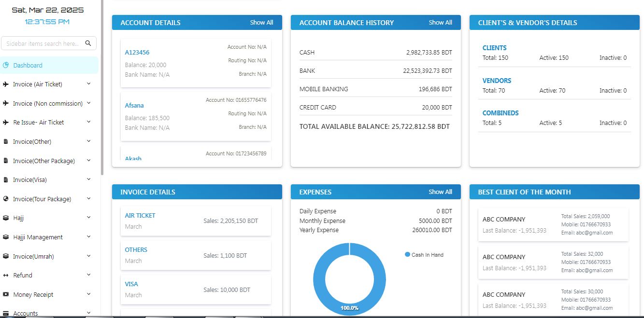Screen dimensions: 644x318
Task: Open the Invoice (Air Ticket) menu
Action: click(x=49, y=84)
